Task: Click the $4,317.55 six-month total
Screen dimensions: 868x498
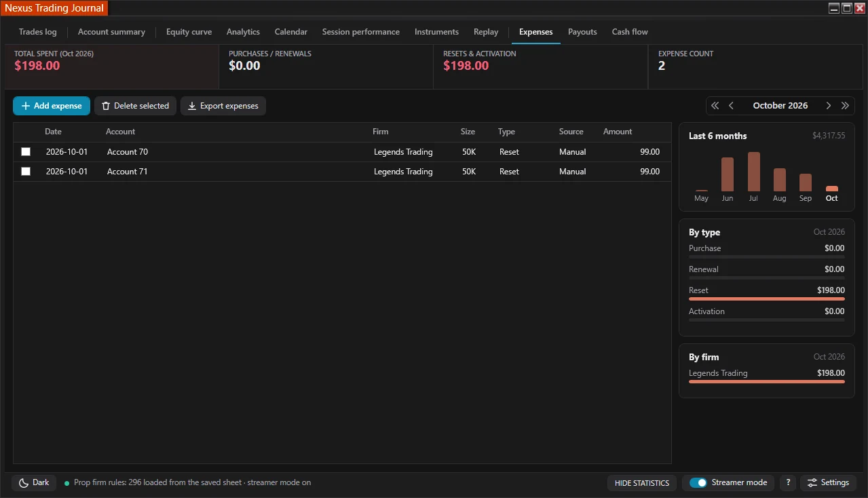Action: pyautogui.click(x=829, y=136)
